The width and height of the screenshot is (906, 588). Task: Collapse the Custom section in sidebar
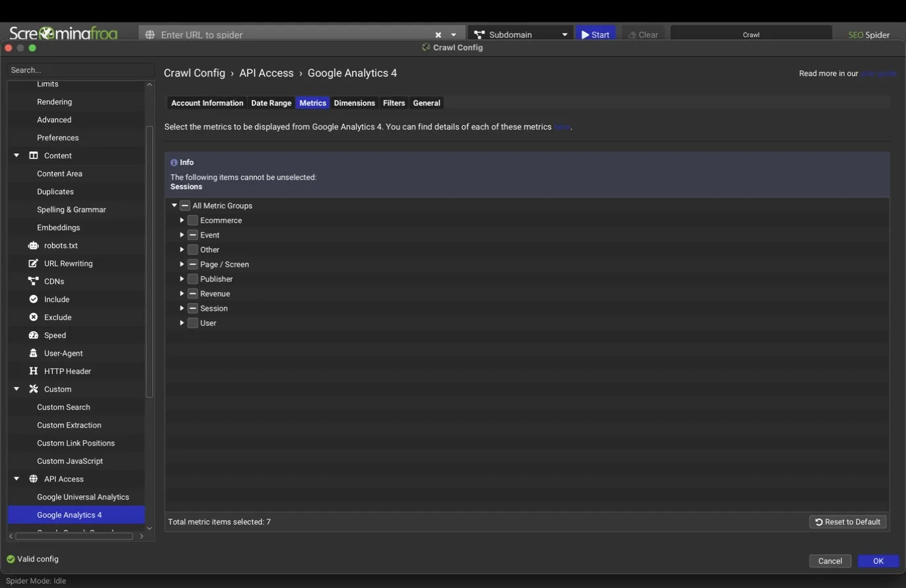tap(17, 389)
